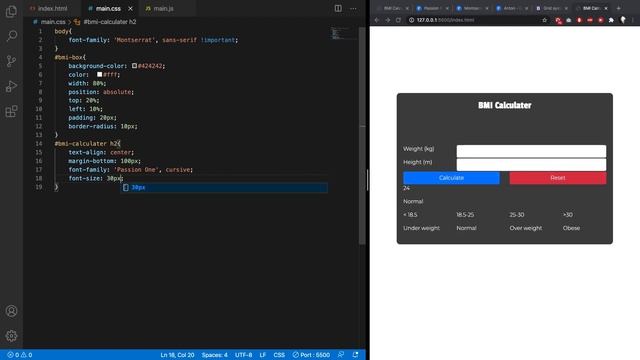The image size is (640, 360).
Task: Open the Extensions view in activity bar
Action: (11, 111)
